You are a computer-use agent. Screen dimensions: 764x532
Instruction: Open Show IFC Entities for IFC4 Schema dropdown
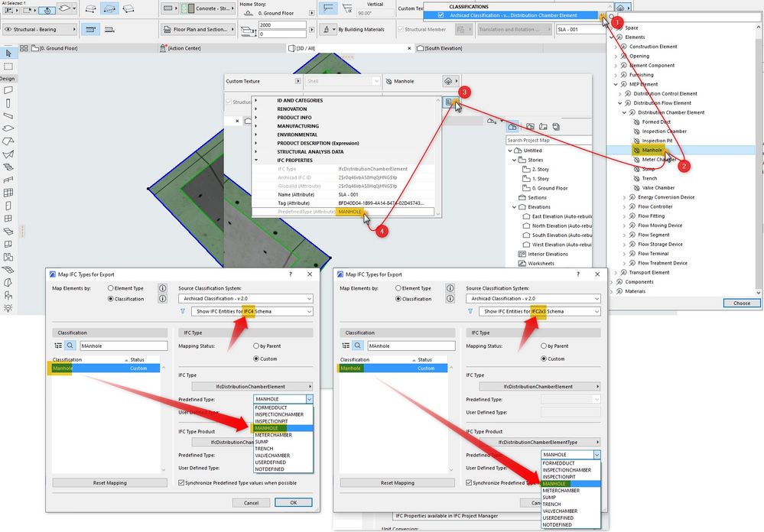(252, 311)
